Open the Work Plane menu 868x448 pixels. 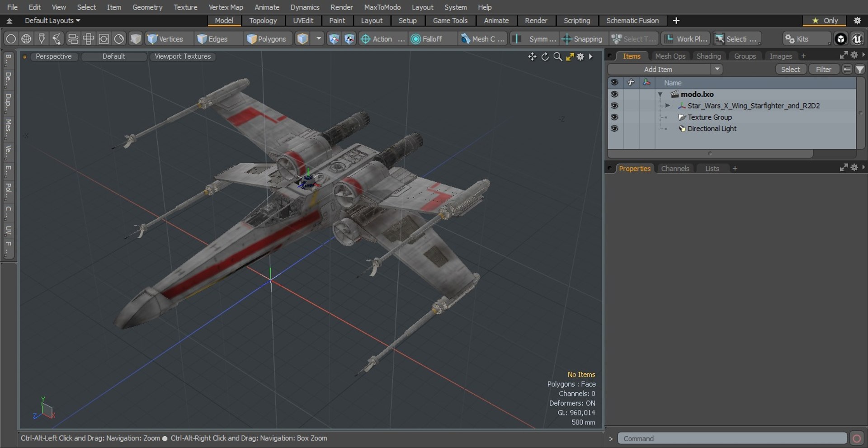[686, 39]
